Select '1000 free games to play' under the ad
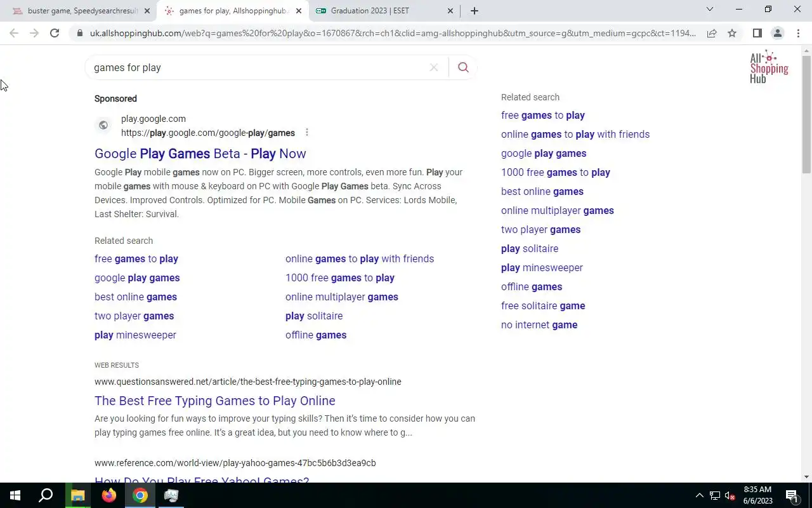The height and width of the screenshot is (508, 812). pos(340,277)
